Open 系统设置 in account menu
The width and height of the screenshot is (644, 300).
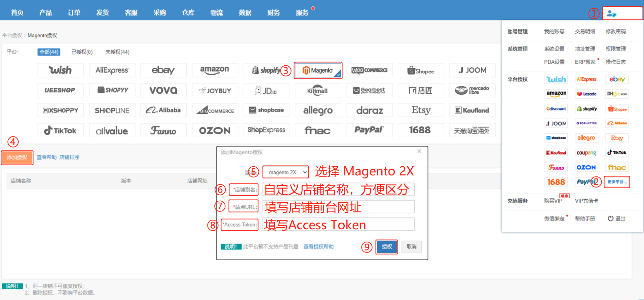(554, 49)
